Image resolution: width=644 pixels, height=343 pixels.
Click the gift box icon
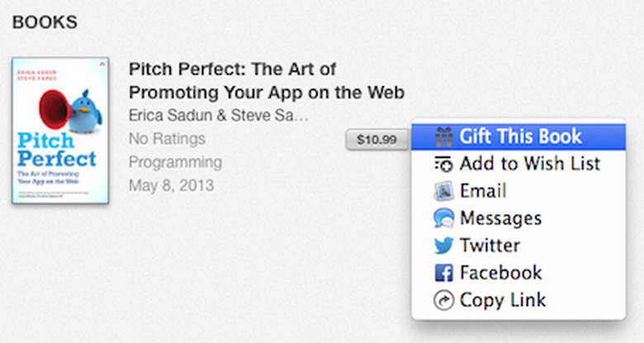[x=443, y=136]
